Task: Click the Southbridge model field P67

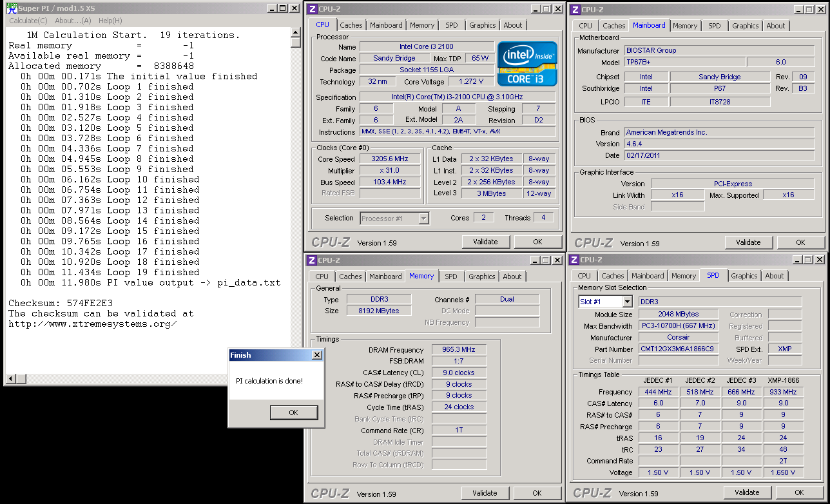Action: 720,88
